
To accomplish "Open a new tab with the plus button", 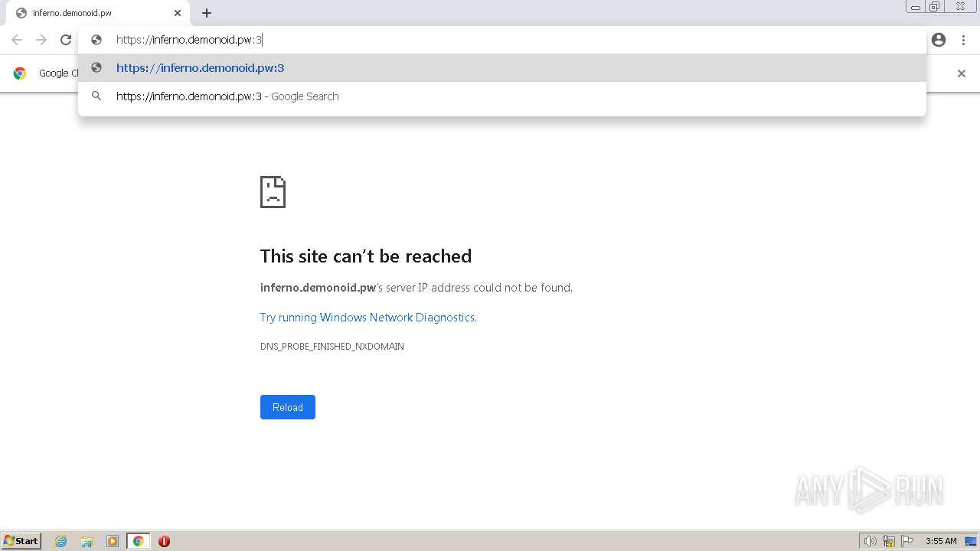I will (x=207, y=13).
